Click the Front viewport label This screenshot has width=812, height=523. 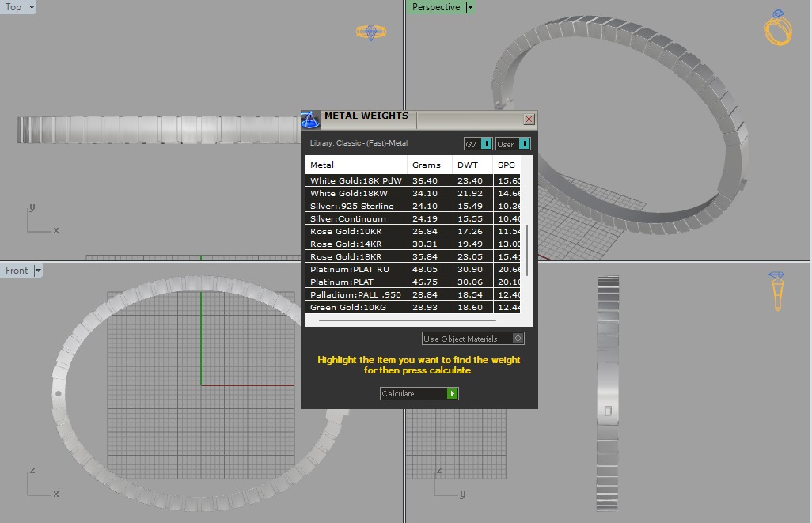[x=17, y=271]
